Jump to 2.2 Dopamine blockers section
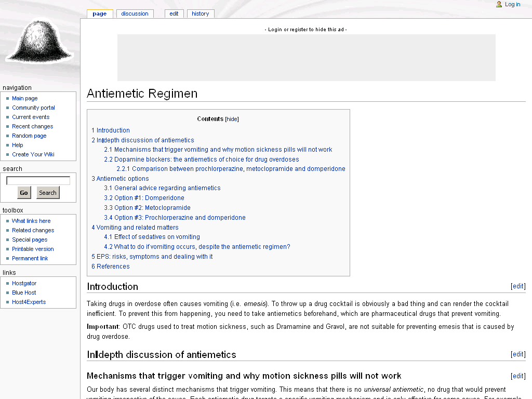Screen dimensions: 532x399 pyautogui.click(x=202, y=159)
